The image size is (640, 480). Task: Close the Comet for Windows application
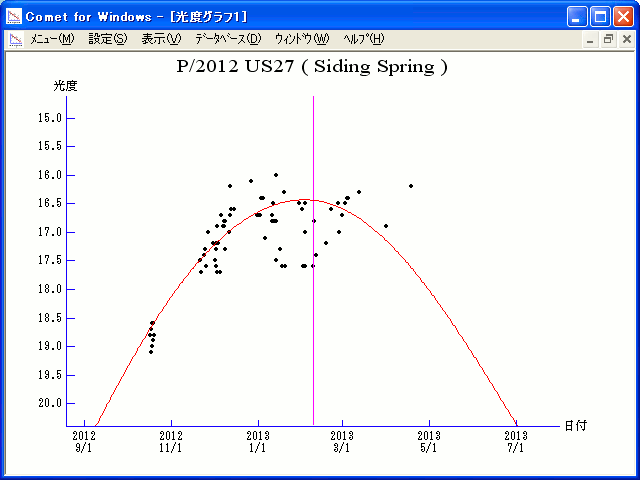point(622,16)
